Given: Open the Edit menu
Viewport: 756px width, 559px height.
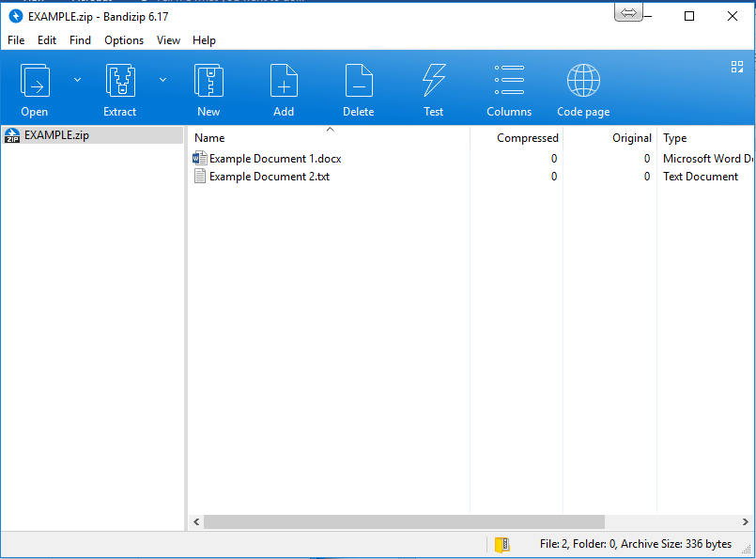Looking at the screenshot, I should [x=47, y=40].
